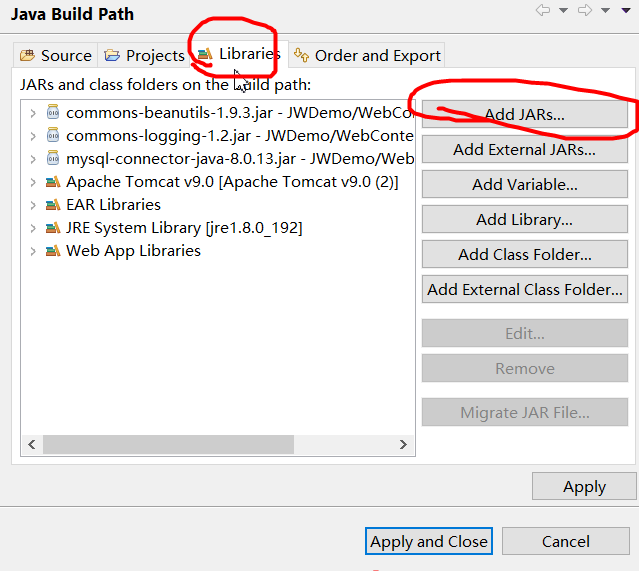Click the Add Class Folder... button
Image resolution: width=639 pixels, height=571 pixels.
pos(525,255)
